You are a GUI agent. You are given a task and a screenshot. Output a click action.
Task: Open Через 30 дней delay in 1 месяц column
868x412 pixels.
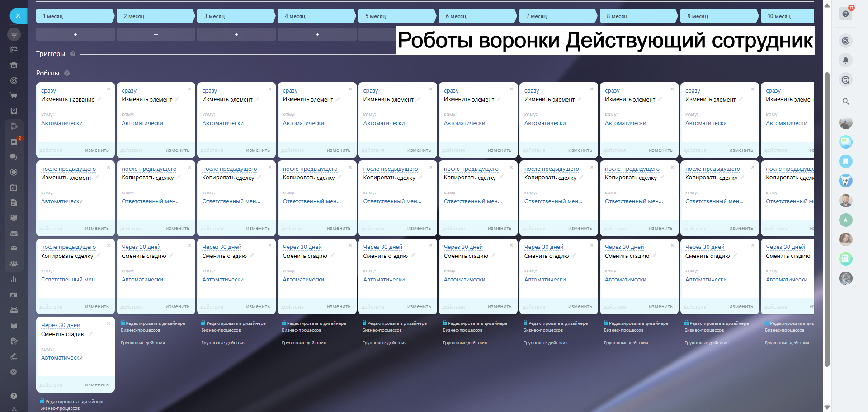[x=61, y=325]
